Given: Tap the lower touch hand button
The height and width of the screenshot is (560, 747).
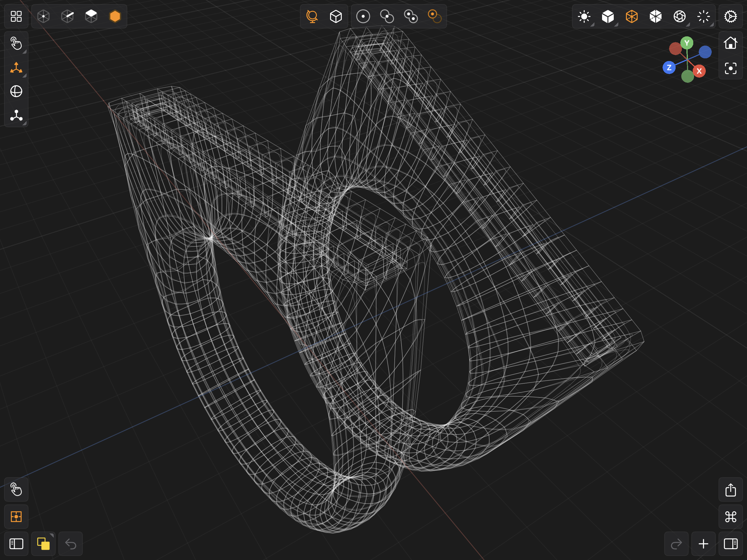Looking at the screenshot, I should (x=16, y=489).
